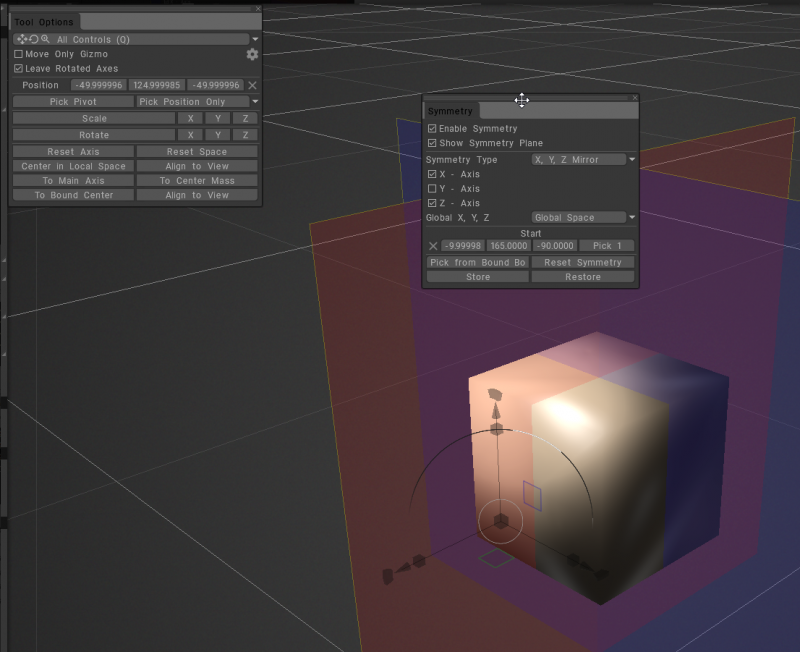Select the rotate icon beside All Controls
The height and width of the screenshot is (652, 800).
tap(33, 39)
